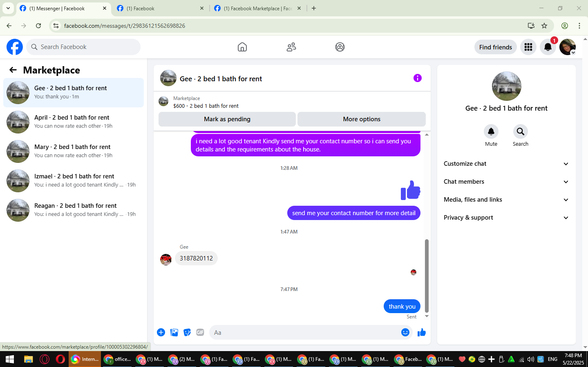Open the $600 Marketplace listing link

[206, 106]
